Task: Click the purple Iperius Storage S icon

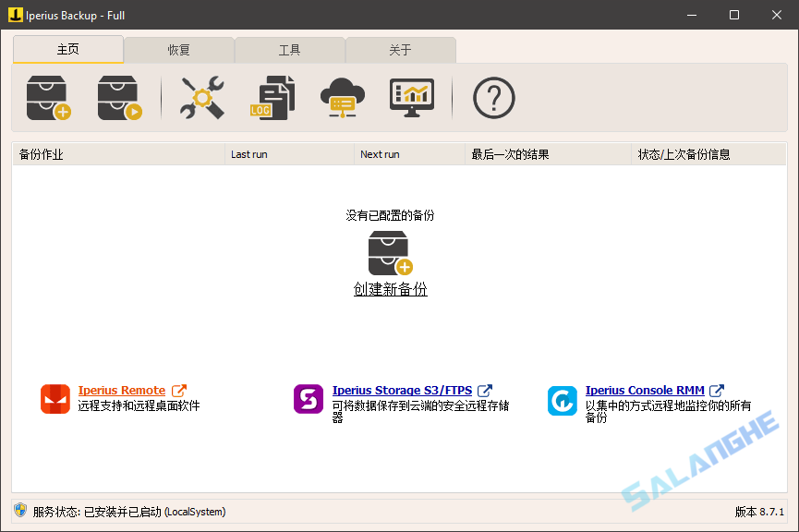Action: point(308,400)
